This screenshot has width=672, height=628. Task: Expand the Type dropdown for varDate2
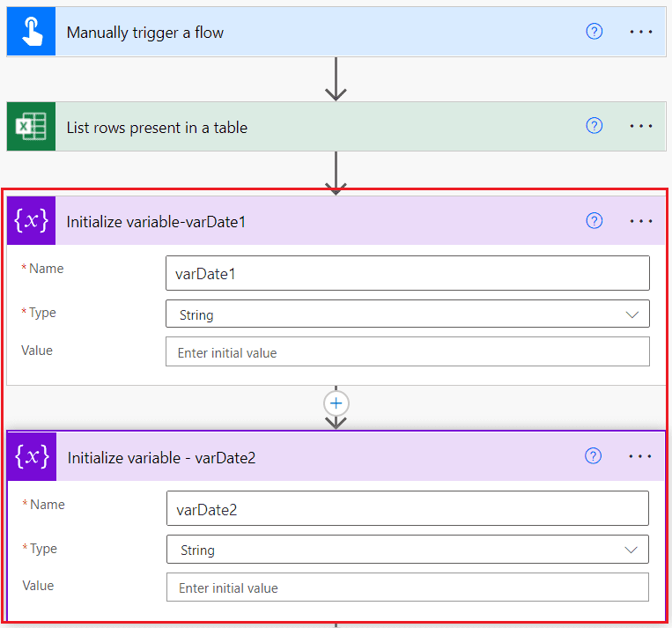408,550
